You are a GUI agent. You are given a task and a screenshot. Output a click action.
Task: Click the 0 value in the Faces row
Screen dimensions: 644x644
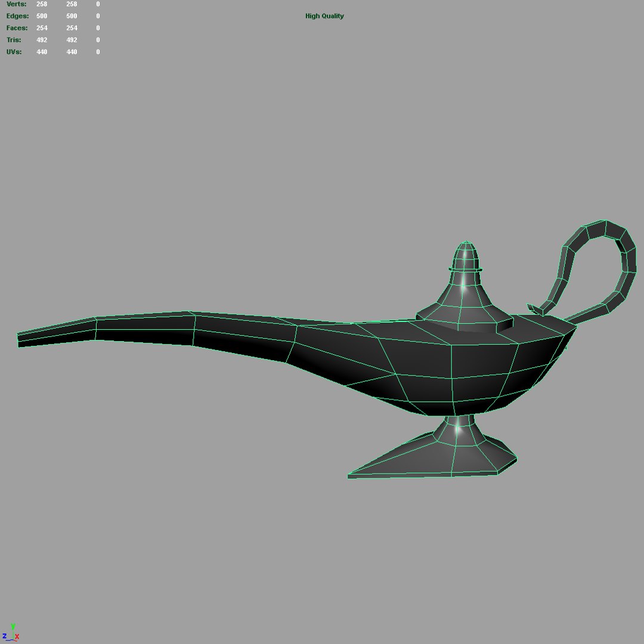[98, 28]
